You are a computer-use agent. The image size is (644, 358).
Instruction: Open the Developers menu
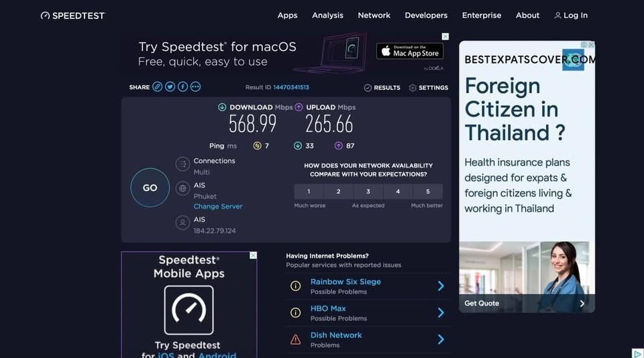tap(427, 15)
